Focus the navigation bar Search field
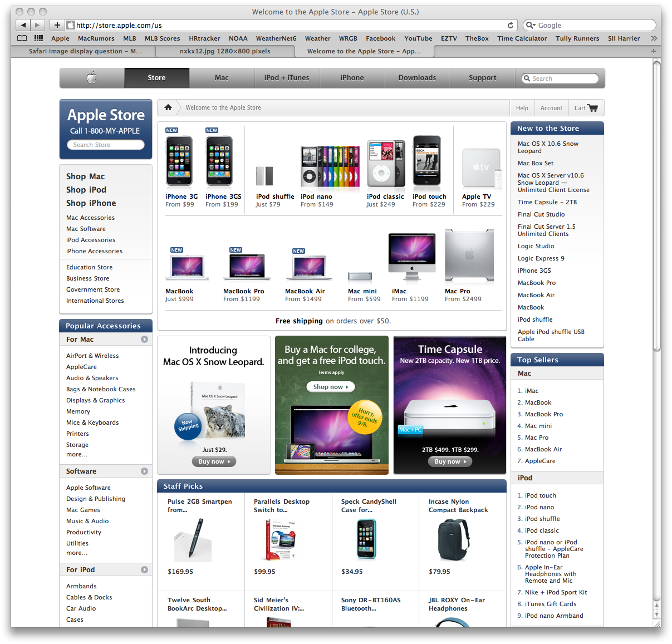Image resolution: width=672 pixels, height=644 pixels. [x=560, y=78]
